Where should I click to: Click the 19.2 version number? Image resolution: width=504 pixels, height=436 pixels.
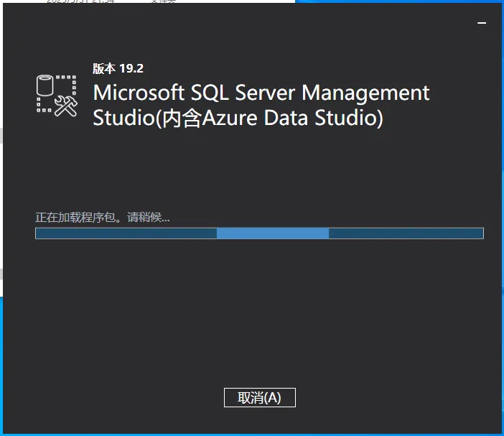click(131, 69)
